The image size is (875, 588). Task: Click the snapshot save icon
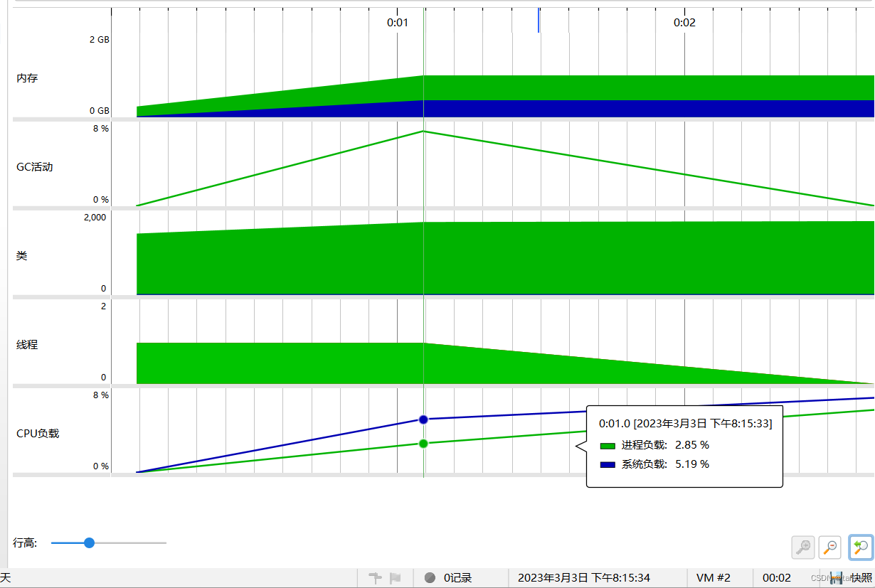(x=836, y=578)
